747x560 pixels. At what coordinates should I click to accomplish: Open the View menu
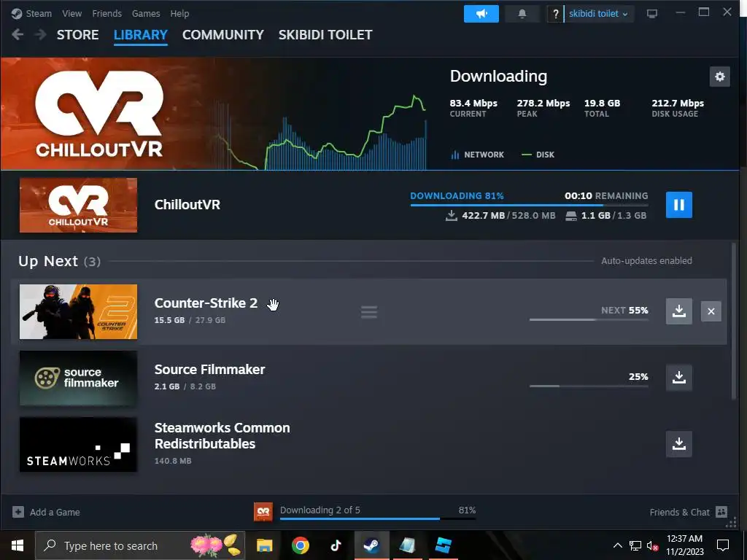[71, 13]
